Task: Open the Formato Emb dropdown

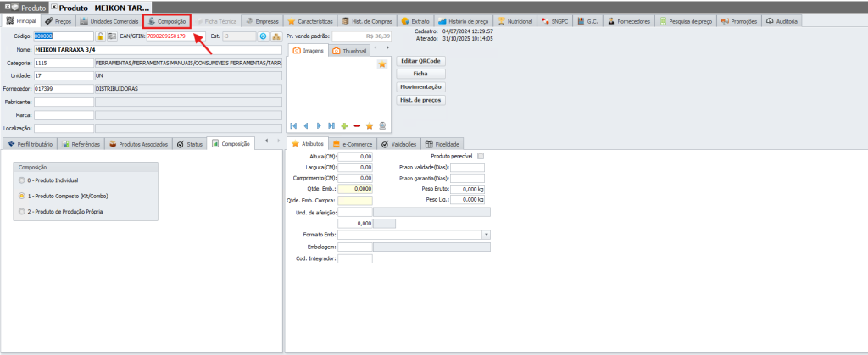Action: click(x=486, y=235)
